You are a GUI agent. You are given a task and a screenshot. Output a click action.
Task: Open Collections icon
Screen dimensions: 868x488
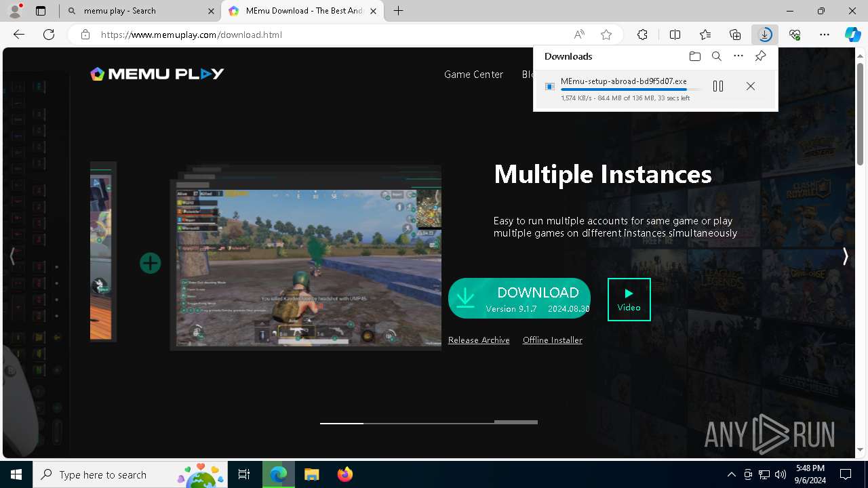[x=735, y=35]
